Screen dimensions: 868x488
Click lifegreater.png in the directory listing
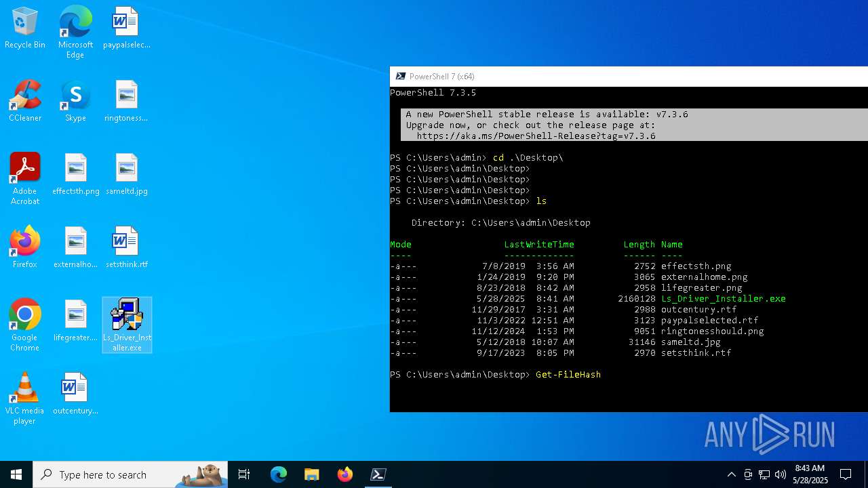click(702, 288)
